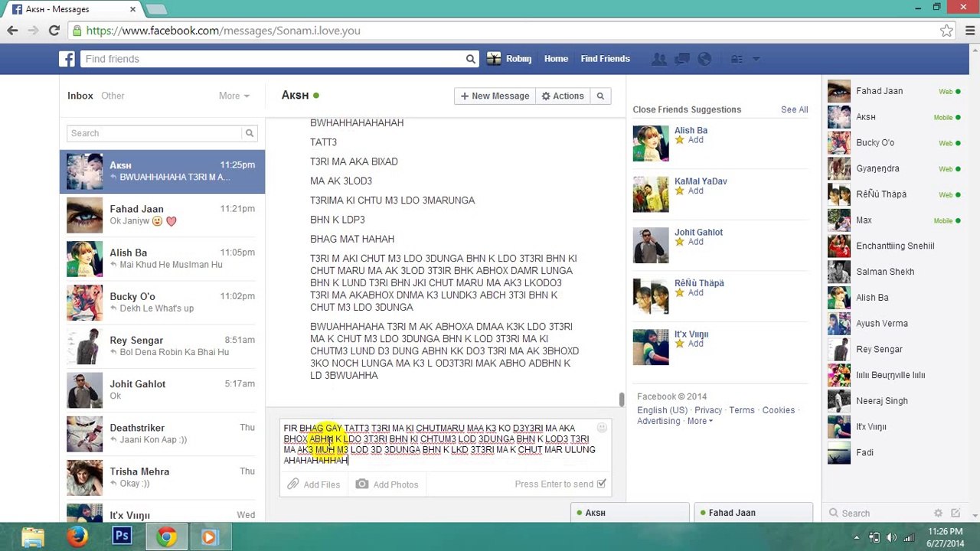Chat with Salman Shekh from sidebar
This screenshot has height=551, width=980.
(x=894, y=272)
